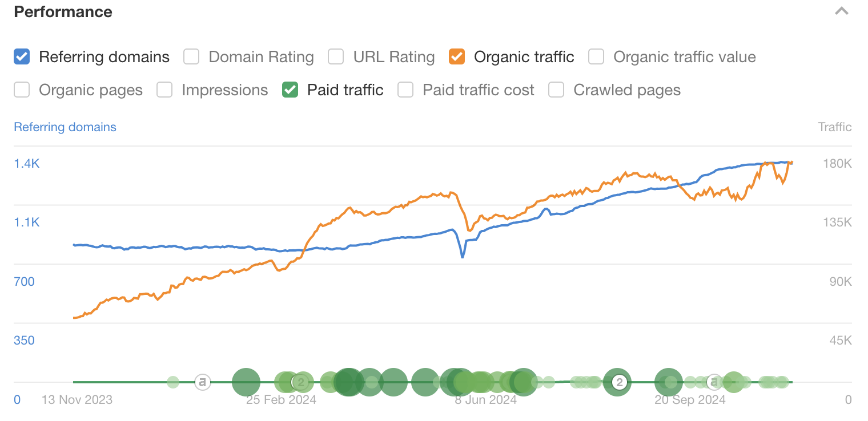868x421 pixels.
Task: Enable the Domain Rating metric
Action: pos(191,57)
